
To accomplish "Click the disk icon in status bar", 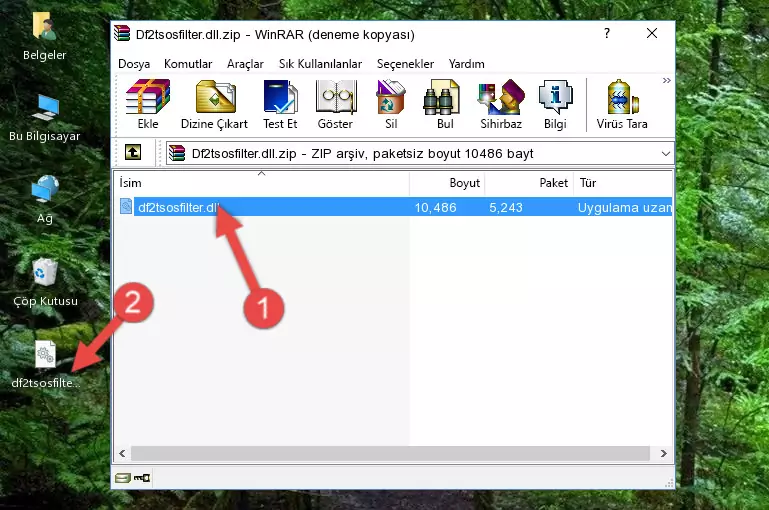I will (122, 478).
